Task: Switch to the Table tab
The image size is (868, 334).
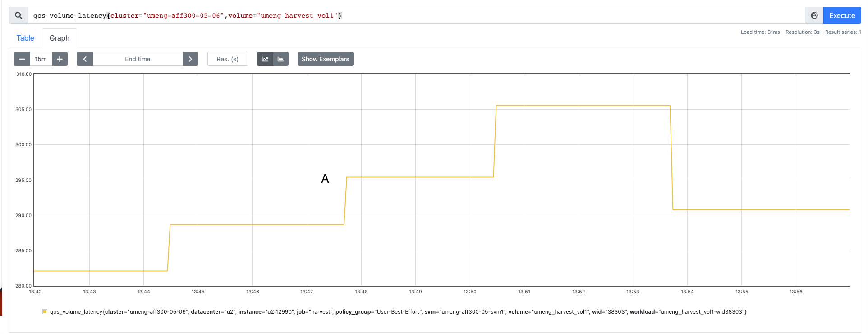Action: click(25, 38)
